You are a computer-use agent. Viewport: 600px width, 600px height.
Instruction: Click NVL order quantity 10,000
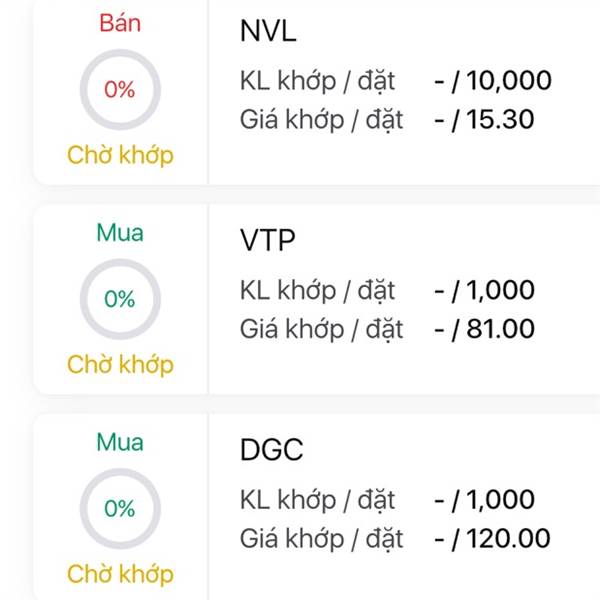point(509,81)
